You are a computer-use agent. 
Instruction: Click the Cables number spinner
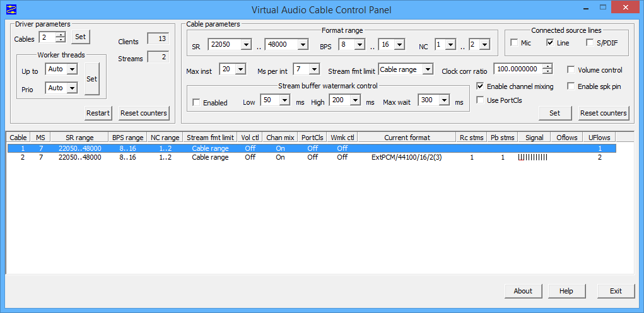pos(61,37)
